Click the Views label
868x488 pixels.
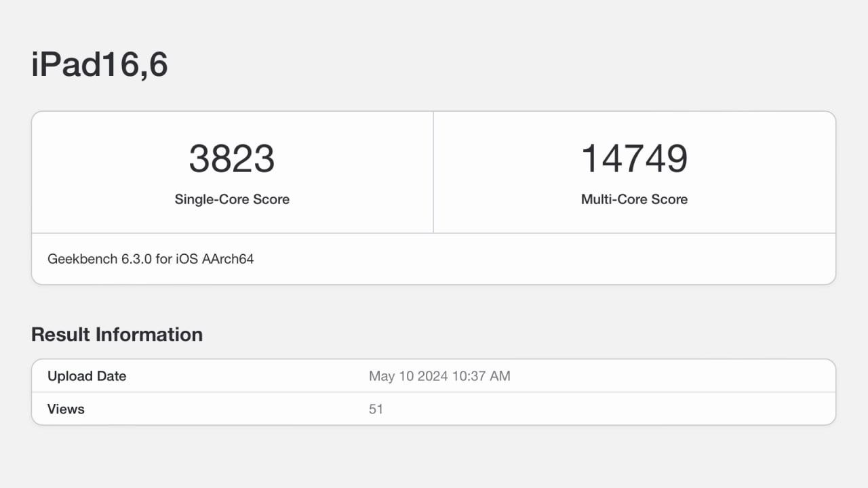click(65, 409)
